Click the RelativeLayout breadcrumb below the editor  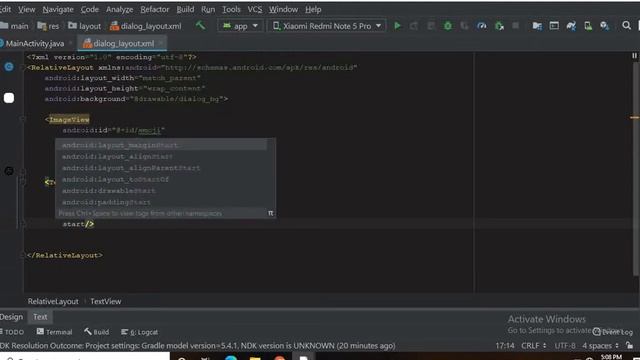[x=53, y=301]
